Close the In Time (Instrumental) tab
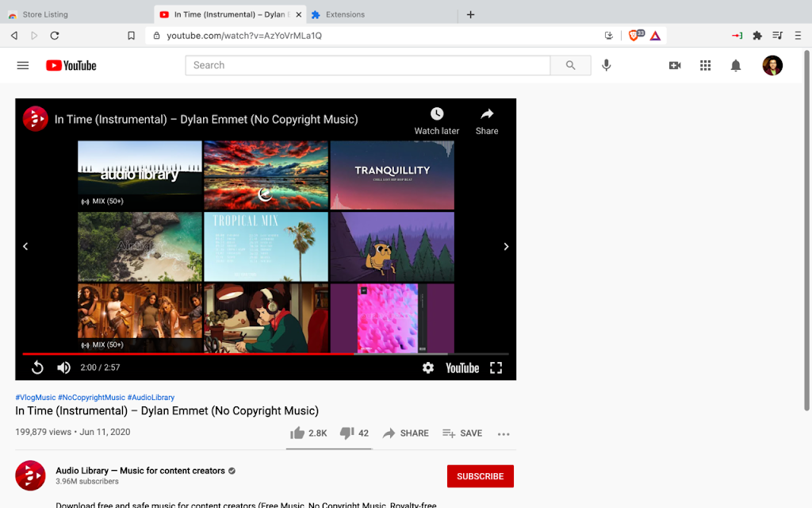The width and height of the screenshot is (812, 508). tap(299, 14)
